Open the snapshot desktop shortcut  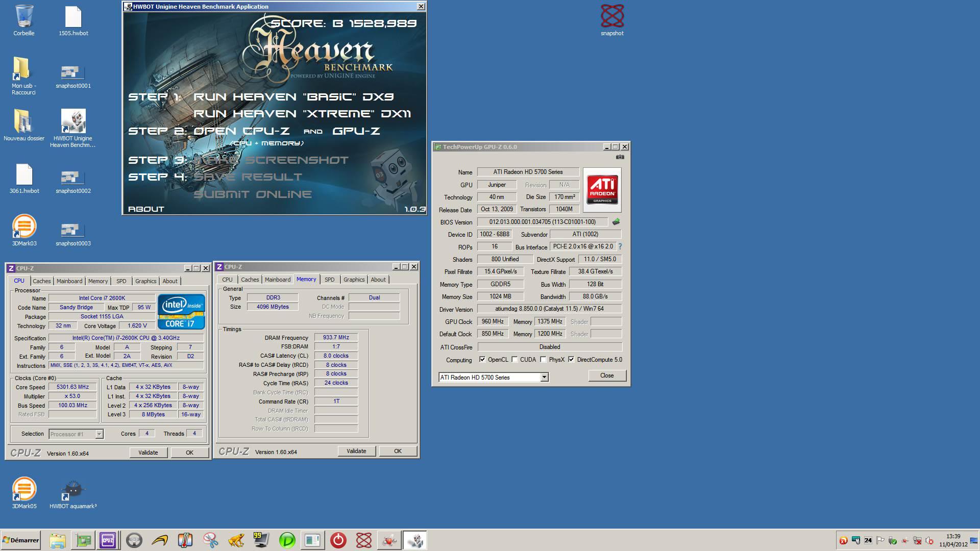coord(612,20)
